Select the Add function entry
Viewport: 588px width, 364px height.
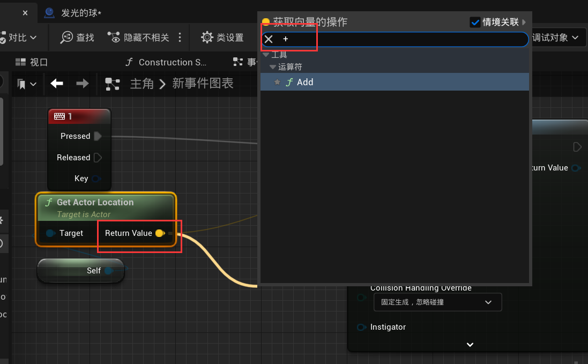coord(395,82)
